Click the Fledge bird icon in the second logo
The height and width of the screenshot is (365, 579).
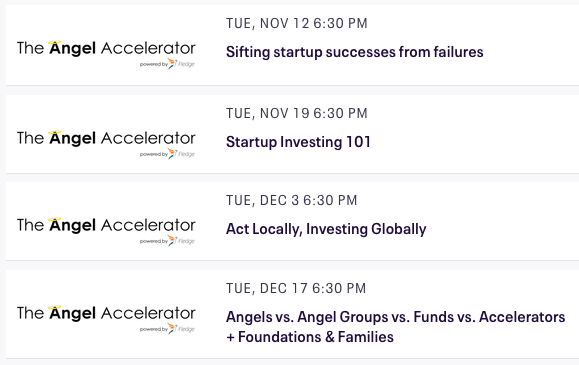tap(172, 154)
